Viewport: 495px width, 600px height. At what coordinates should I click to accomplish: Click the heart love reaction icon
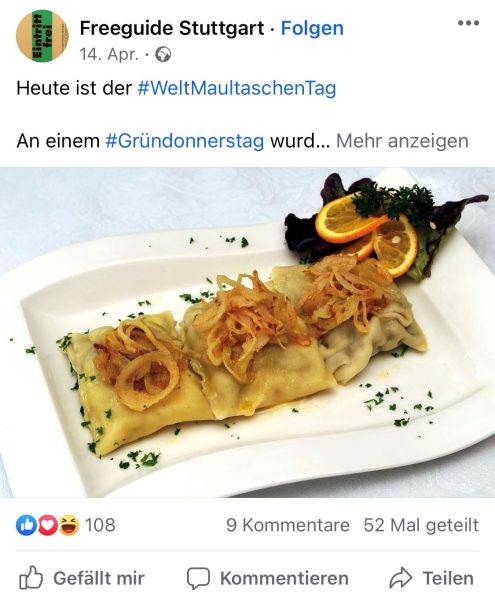[x=47, y=525]
